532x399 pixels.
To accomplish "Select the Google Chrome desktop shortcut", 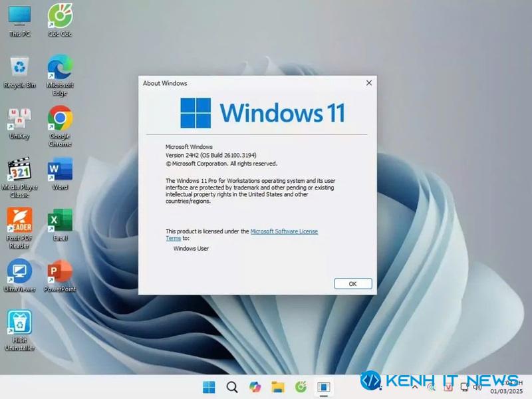I will [x=60, y=126].
